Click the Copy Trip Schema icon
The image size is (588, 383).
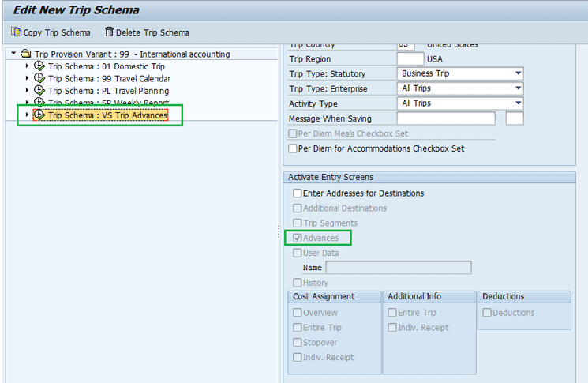pyautogui.click(x=16, y=32)
